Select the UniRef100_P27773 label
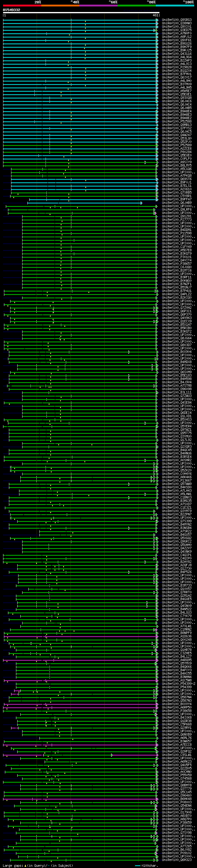The width and height of the screenshot is (197, 868). (x=177, y=220)
